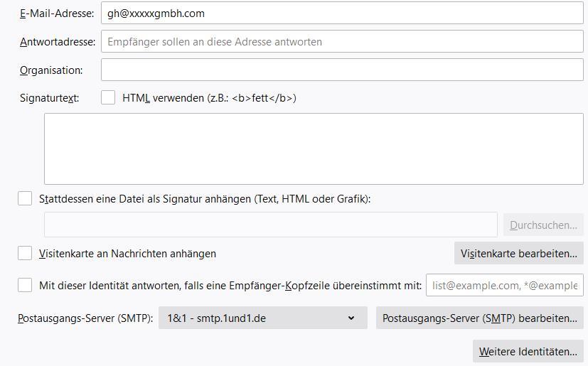Click the signature file path field
588x366 pixels.
270,225
